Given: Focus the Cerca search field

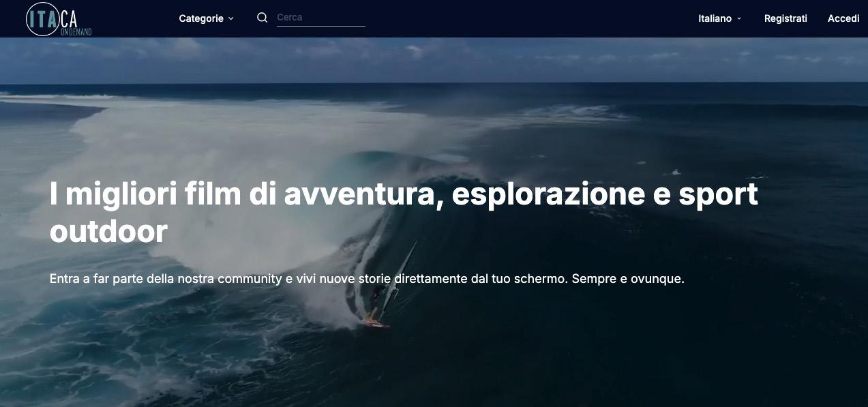Looking at the screenshot, I should click(320, 18).
